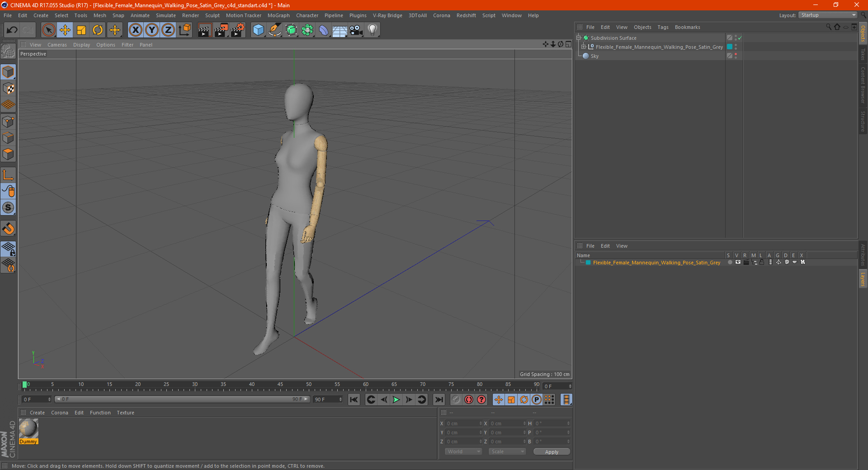Click the X position input field
This screenshot has width=868, height=470.
(x=463, y=423)
